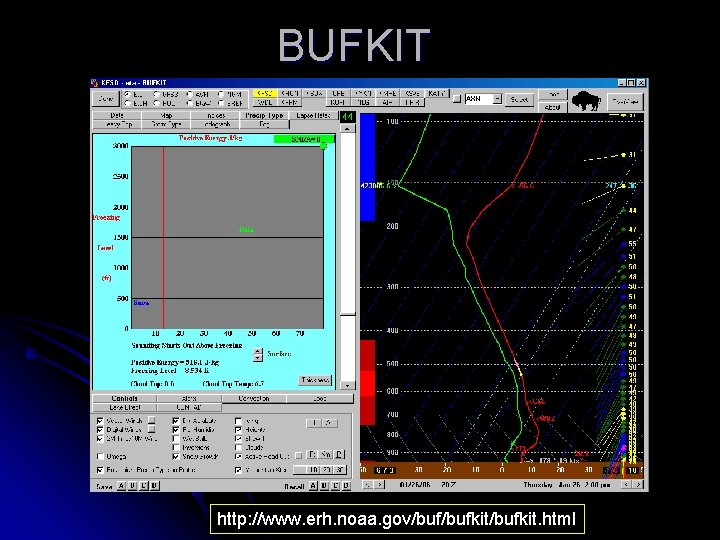The image size is (720, 540).
Task: Enable the Wet Bulb checkbox
Action: pyautogui.click(x=176, y=439)
